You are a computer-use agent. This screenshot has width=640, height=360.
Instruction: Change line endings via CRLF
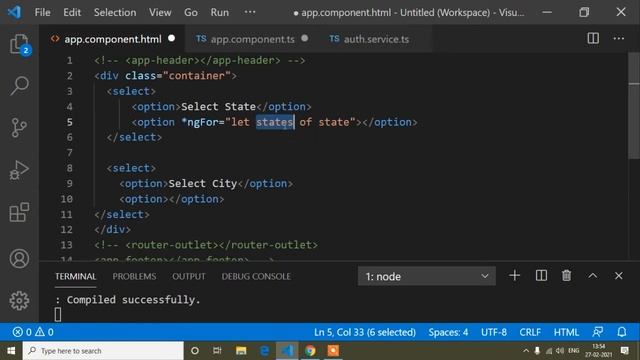[x=530, y=332]
